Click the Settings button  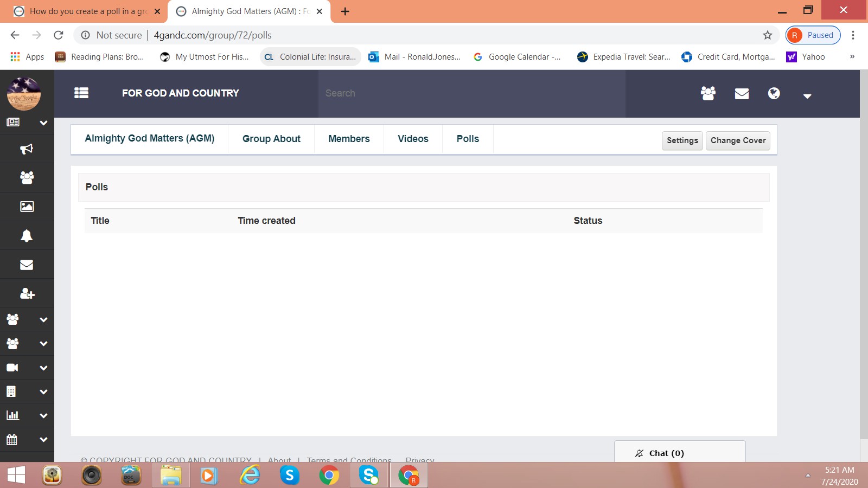[682, 140]
